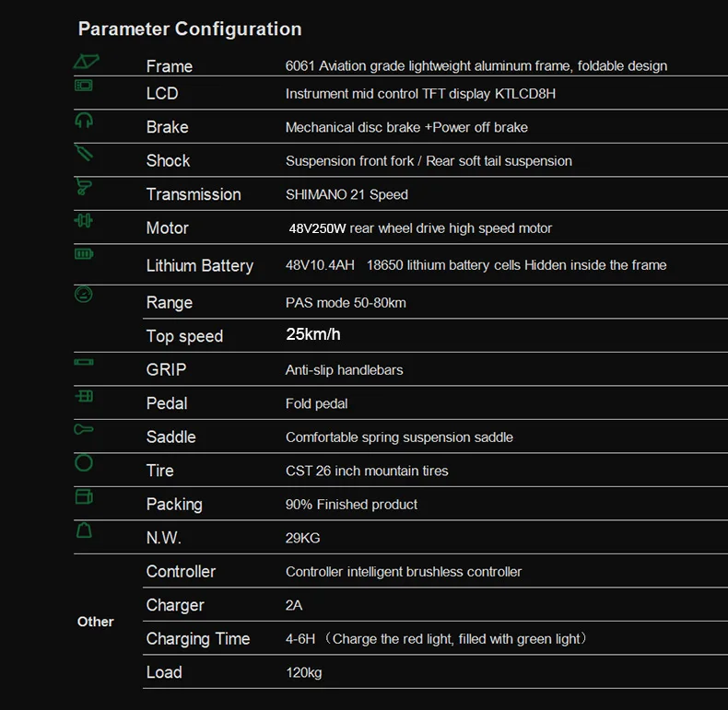Click the motor icon

tap(84, 221)
